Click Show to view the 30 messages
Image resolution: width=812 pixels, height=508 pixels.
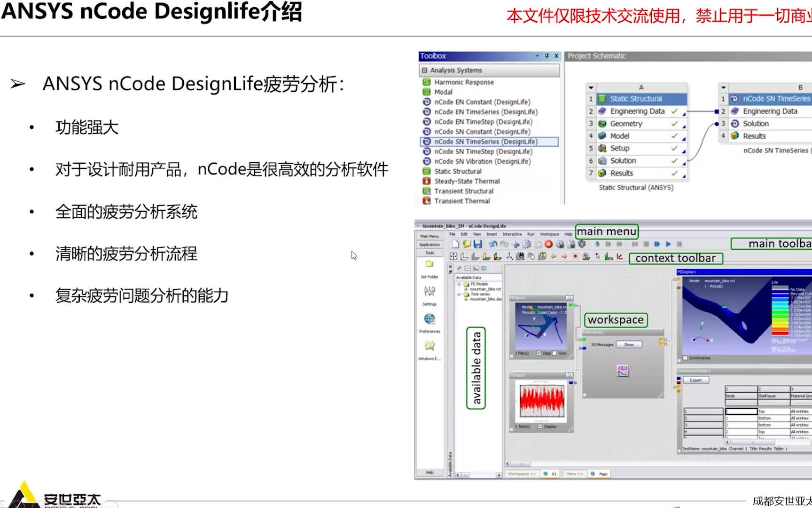(x=629, y=344)
